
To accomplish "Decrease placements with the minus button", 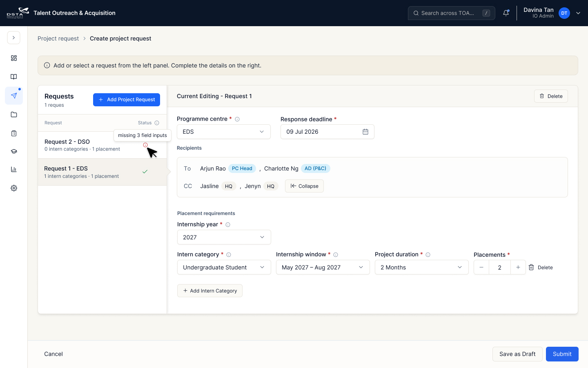I will 481,267.
